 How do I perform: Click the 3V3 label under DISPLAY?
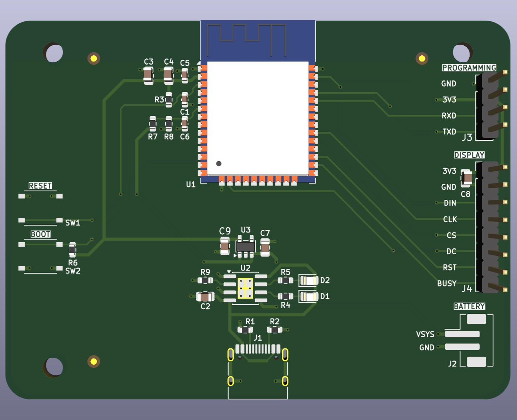pos(449,171)
